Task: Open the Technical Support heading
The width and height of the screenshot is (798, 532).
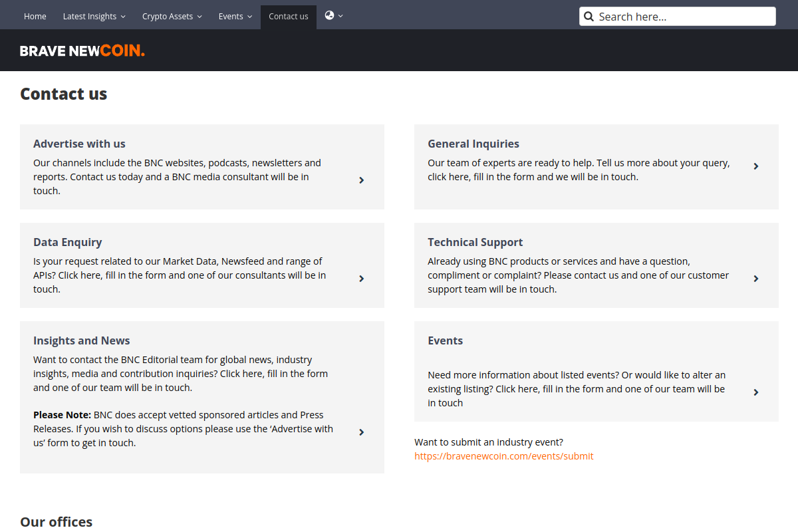Action: [475, 242]
